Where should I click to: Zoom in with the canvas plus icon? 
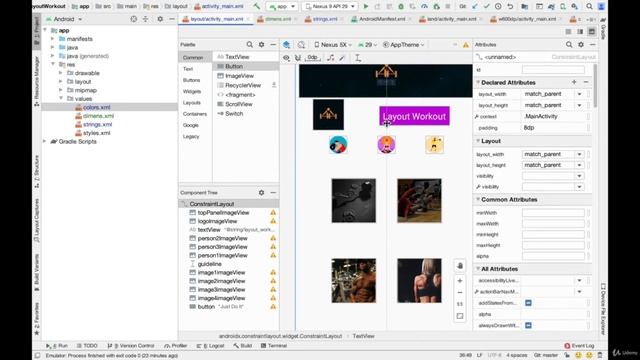(460, 281)
